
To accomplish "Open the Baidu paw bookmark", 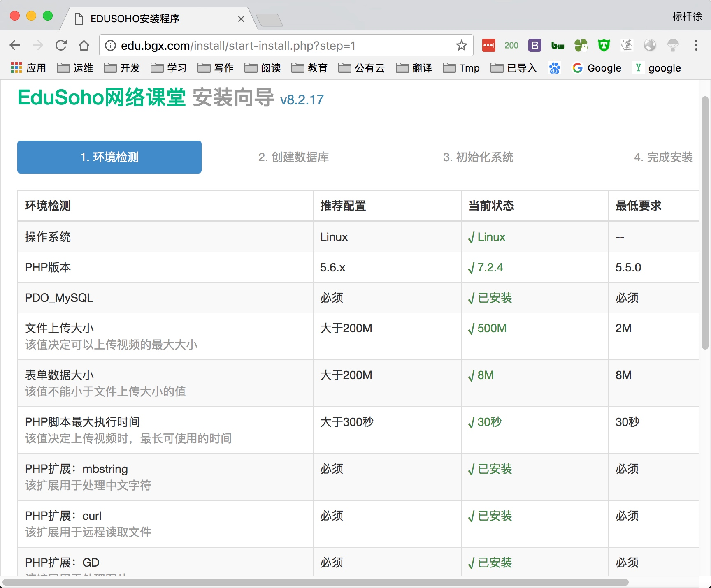I will point(554,68).
